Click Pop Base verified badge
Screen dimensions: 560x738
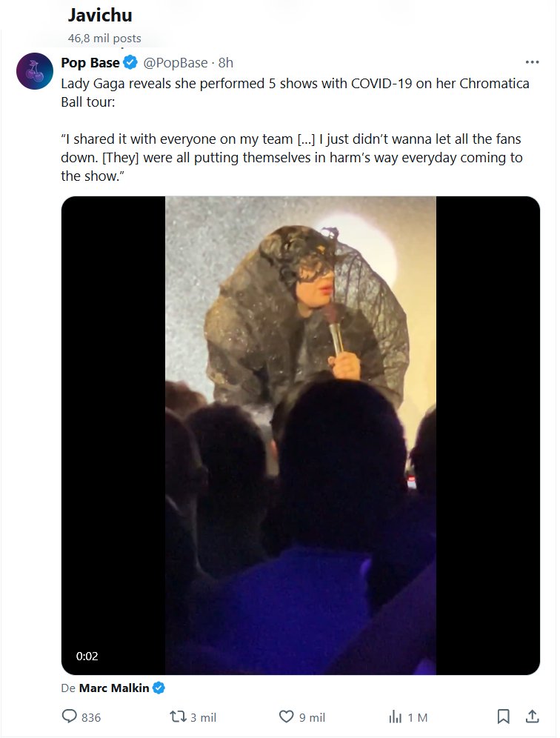tap(130, 63)
